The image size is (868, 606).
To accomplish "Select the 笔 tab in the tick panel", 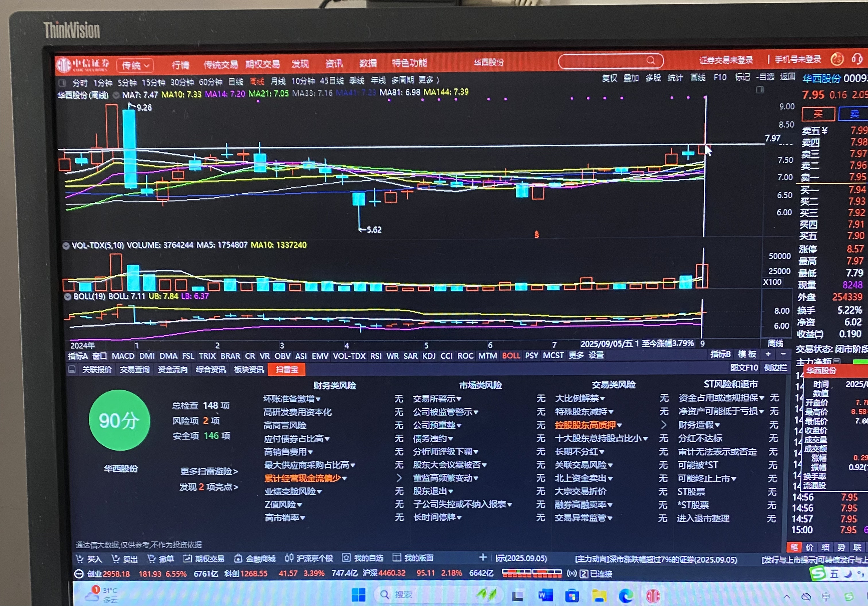I will [x=794, y=547].
